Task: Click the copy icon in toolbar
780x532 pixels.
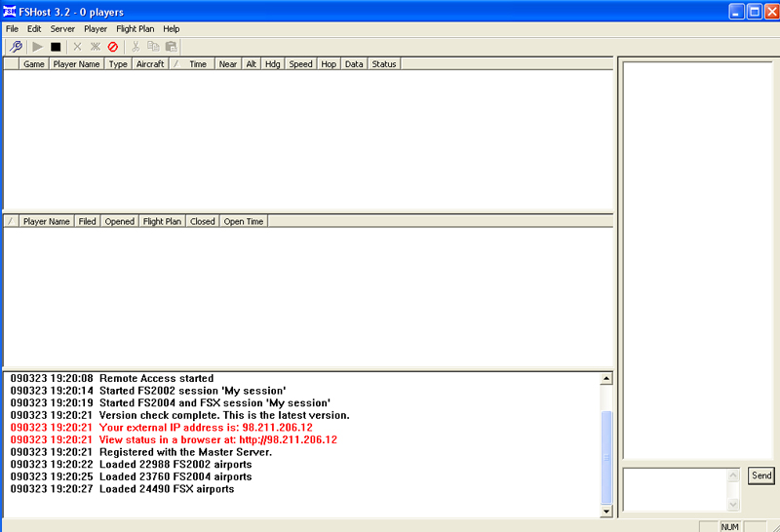Action: point(153,46)
